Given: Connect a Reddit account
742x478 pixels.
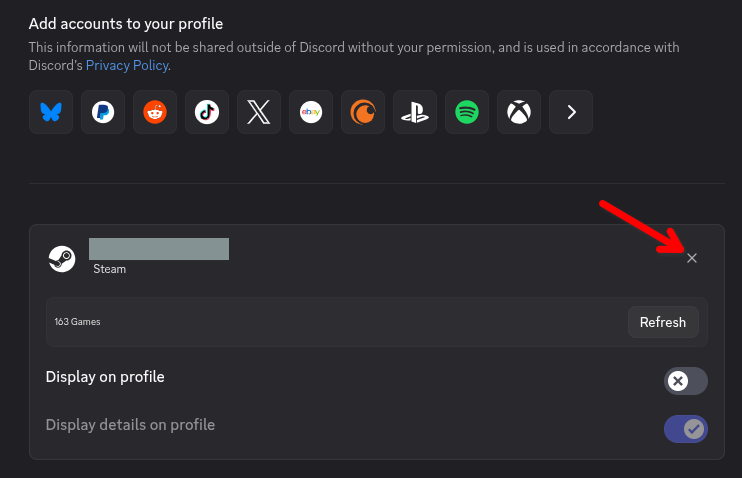Looking at the screenshot, I should 155,112.
